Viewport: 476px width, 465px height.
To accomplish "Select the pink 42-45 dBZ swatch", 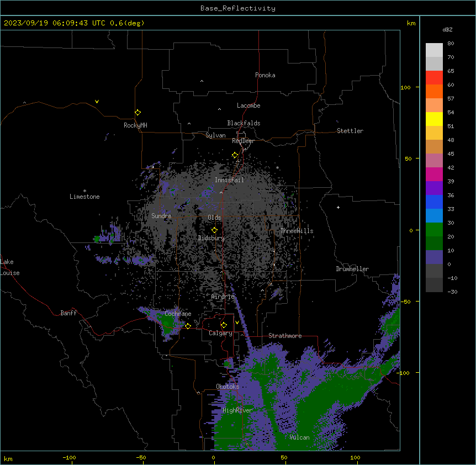I will coord(434,161).
